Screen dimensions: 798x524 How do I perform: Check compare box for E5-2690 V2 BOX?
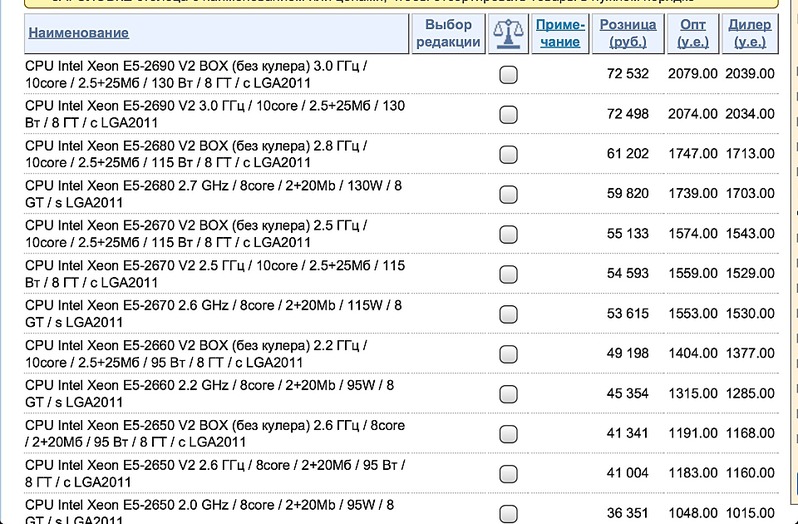pyautogui.click(x=508, y=74)
